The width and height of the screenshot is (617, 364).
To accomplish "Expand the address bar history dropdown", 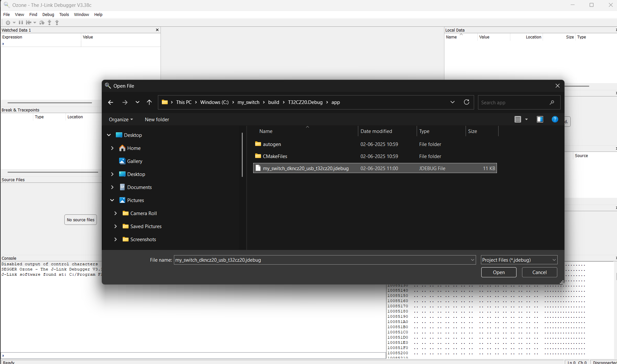I will 453,102.
